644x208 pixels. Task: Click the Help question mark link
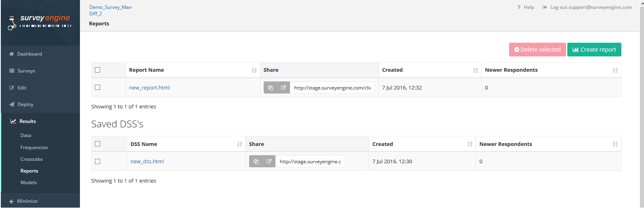526,7
